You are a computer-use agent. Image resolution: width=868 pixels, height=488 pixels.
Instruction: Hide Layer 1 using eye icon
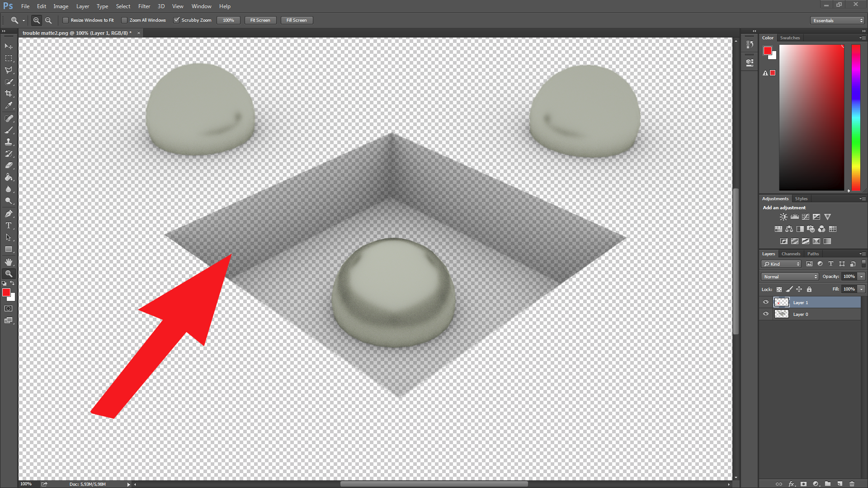pyautogui.click(x=766, y=302)
